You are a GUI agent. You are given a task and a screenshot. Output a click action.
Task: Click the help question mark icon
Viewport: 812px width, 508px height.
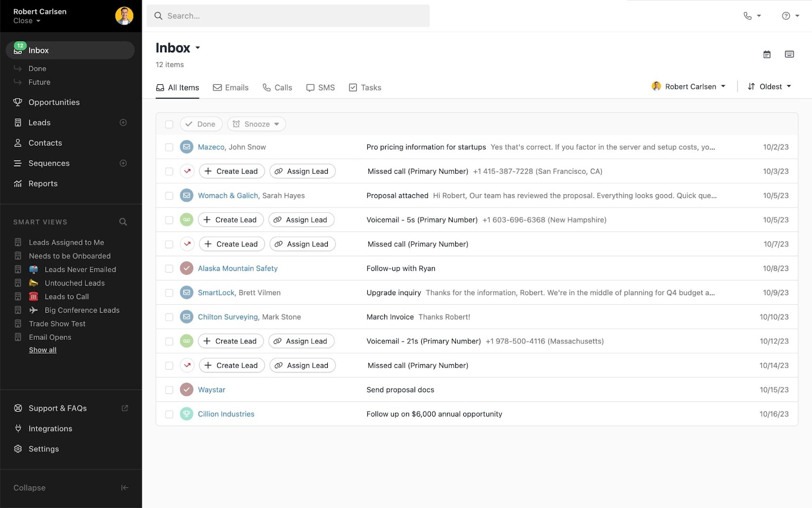pyautogui.click(x=786, y=16)
